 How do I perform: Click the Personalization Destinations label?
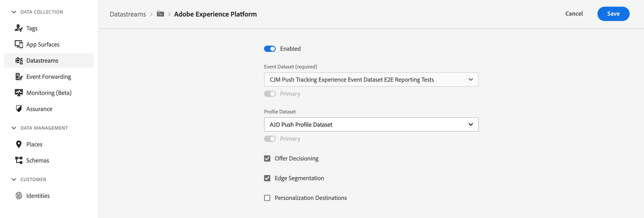311,198
